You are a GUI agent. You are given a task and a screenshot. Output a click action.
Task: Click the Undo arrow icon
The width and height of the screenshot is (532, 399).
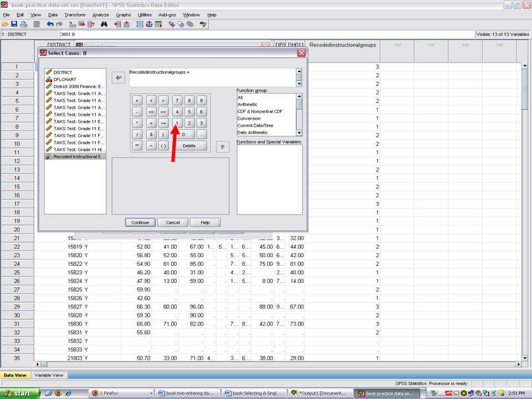[50, 24]
